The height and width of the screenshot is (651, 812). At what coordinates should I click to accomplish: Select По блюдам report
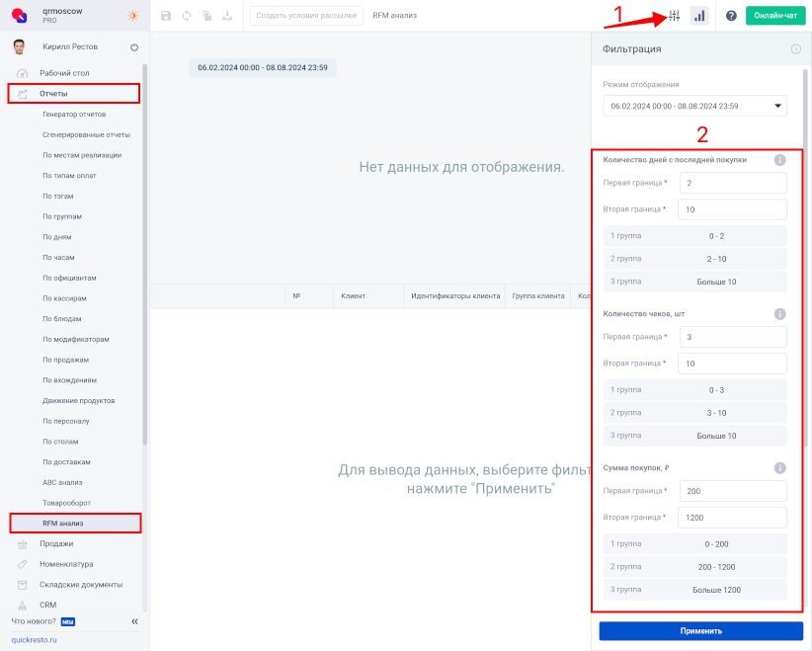tap(62, 318)
